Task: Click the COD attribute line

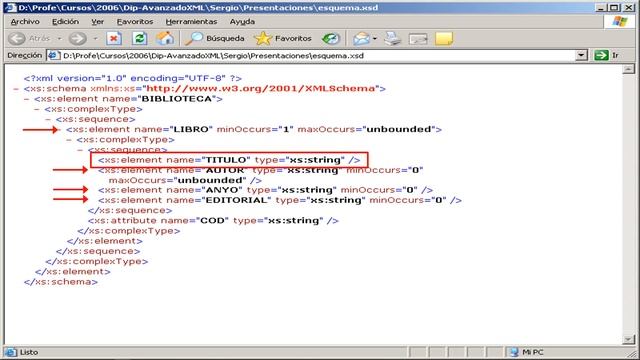Action: point(213,221)
